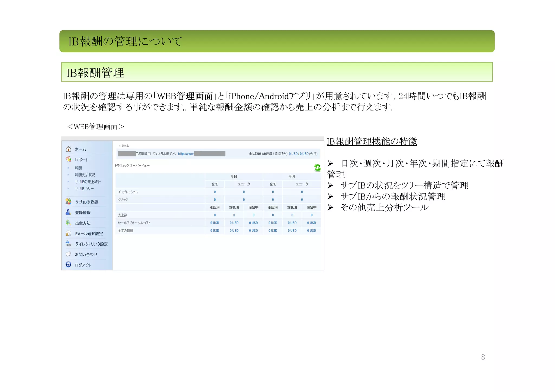This screenshot has height=392, width=555.
Task: Select 報酬 under the report menu
Action: click(78, 168)
